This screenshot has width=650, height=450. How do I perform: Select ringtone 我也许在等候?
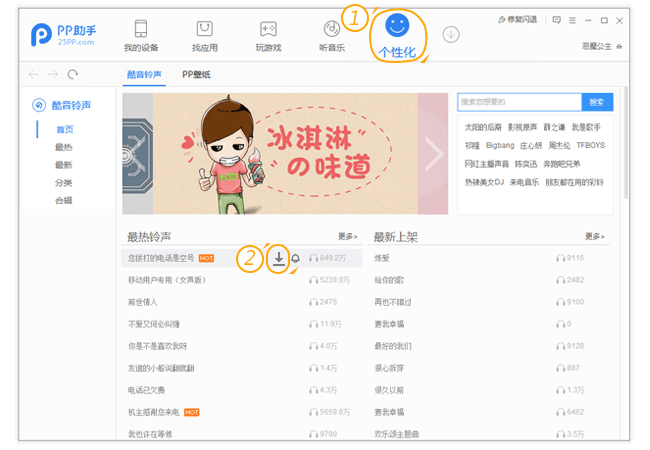(x=150, y=434)
